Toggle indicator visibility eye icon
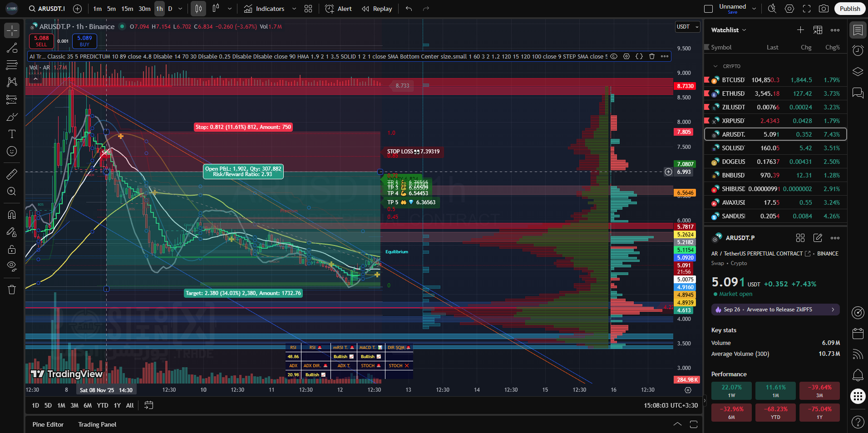Screen dimensions: 868x433 [x=614, y=56]
